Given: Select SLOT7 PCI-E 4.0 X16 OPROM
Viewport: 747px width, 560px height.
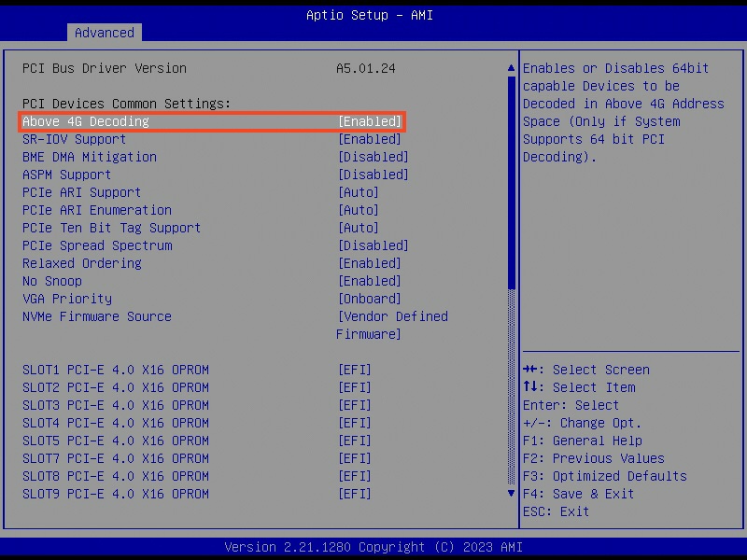Looking at the screenshot, I should (x=197, y=458).
